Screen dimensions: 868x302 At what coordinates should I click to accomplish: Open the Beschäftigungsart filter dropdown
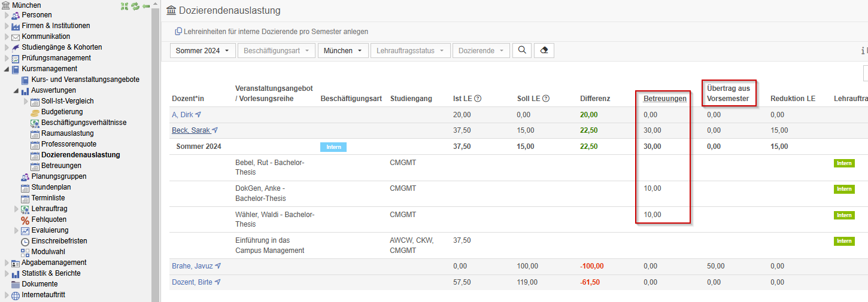click(276, 51)
